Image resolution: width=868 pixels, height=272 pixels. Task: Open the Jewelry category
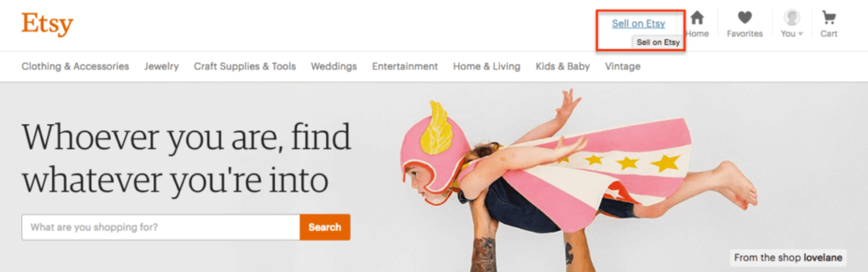click(162, 66)
